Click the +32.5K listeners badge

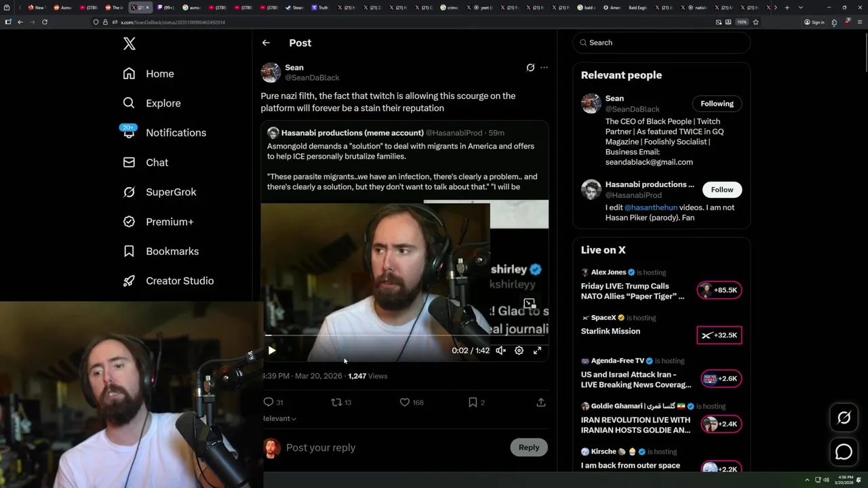point(719,335)
